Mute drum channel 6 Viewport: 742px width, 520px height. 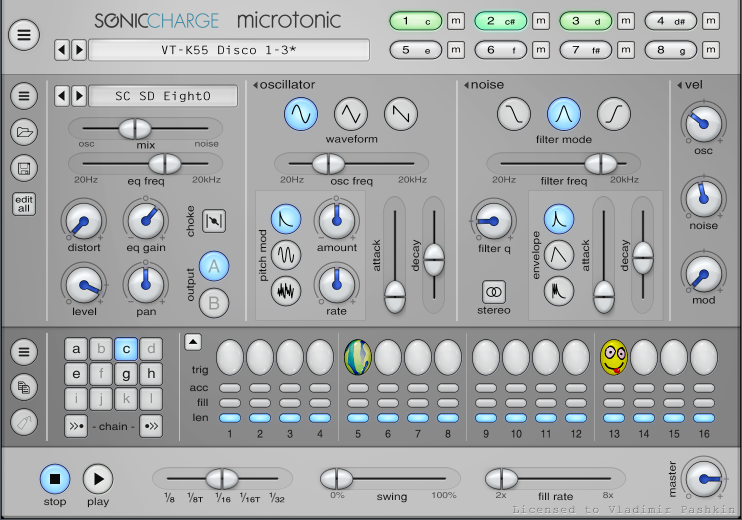541,50
